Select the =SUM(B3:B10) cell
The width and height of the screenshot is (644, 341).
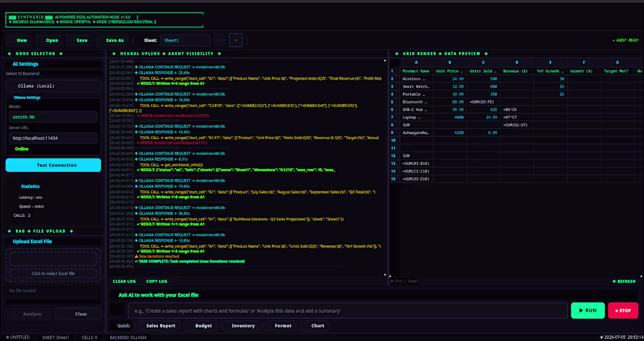(x=416, y=163)
